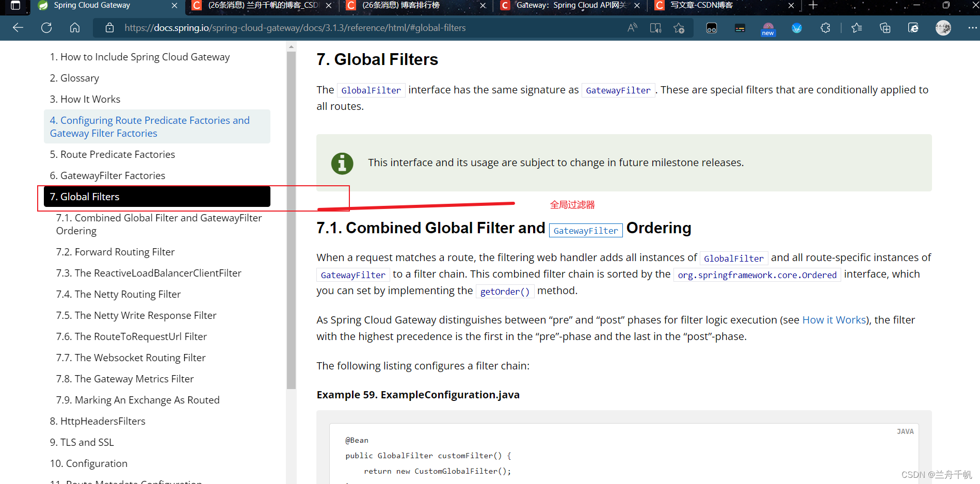Open '6. GatewayFilter Factories' in sidebar
This screenshot has width=980, height=484.
(x=107, y=175)
